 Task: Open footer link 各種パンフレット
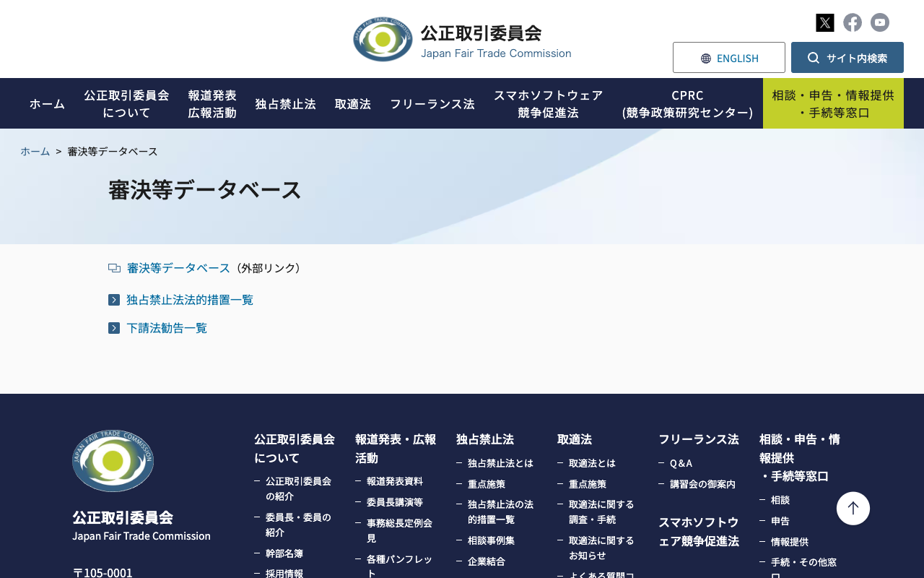tap(400, 566)
